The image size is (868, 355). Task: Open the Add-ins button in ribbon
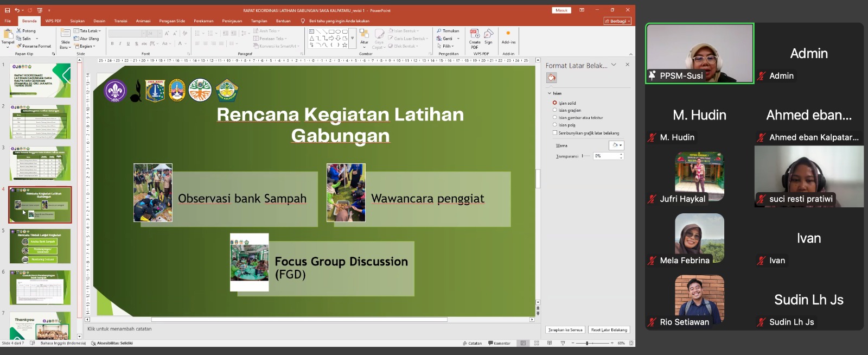point(508,37)
